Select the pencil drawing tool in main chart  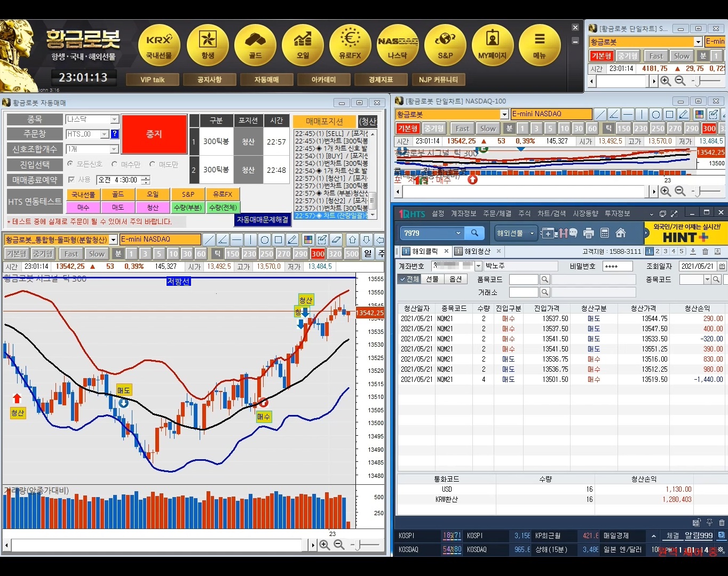coord(292,239)
